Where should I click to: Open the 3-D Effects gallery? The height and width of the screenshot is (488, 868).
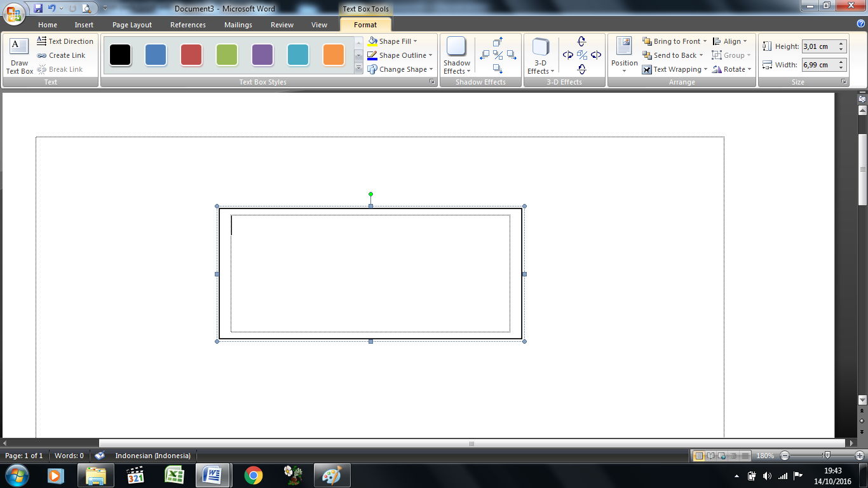pos(541,56)
